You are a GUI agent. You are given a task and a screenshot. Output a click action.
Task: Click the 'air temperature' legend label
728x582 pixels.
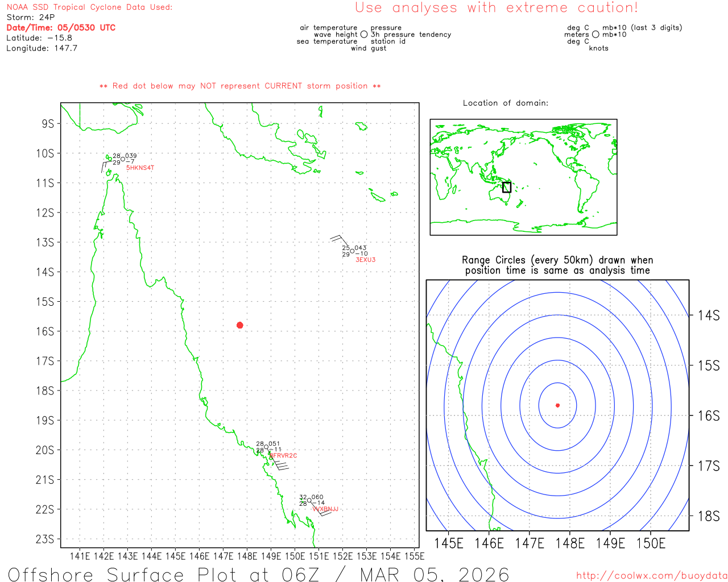(x=329, y=28)
